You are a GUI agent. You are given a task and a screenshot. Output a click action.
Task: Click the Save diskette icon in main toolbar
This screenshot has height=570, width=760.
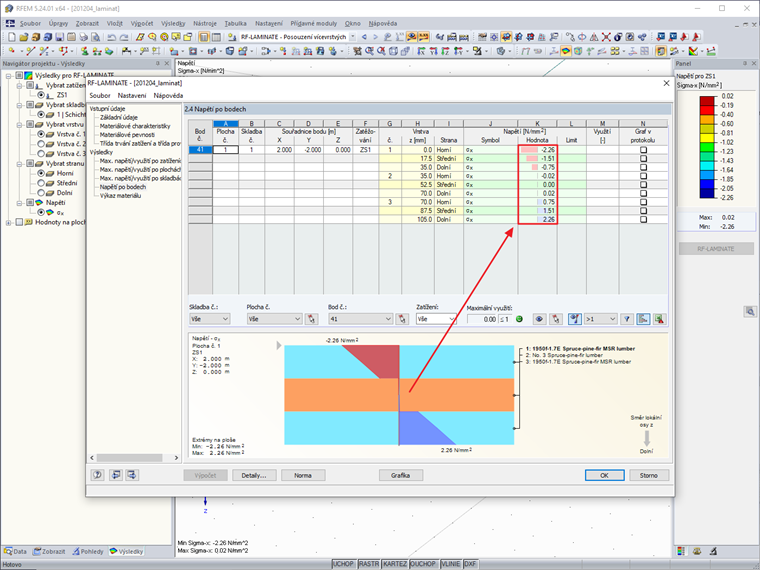tap(59, 37)
